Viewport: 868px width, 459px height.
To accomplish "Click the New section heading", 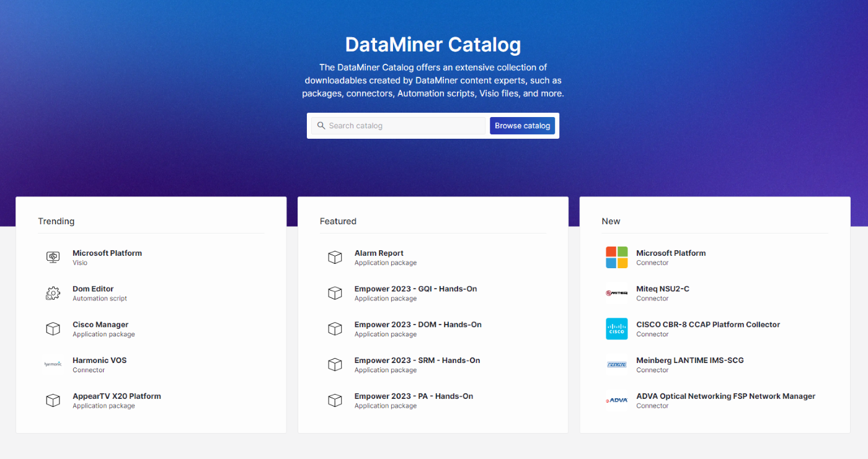I will 611,221.
